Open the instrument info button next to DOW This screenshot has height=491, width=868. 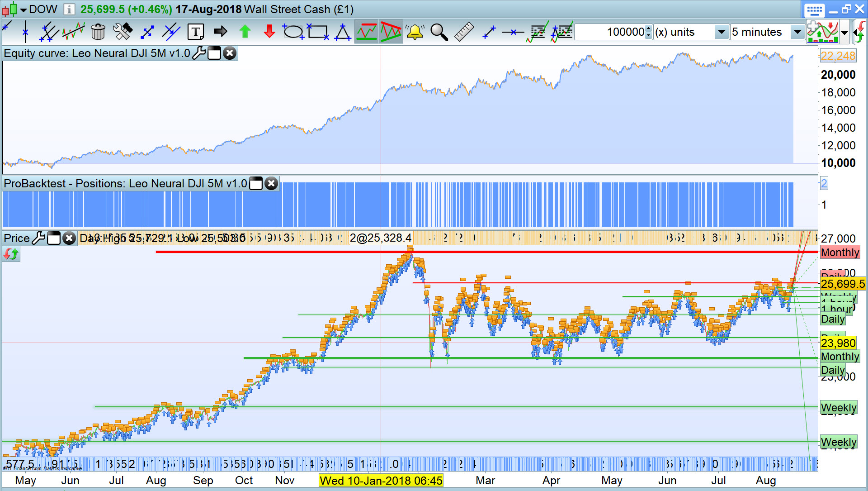(69, 9)
